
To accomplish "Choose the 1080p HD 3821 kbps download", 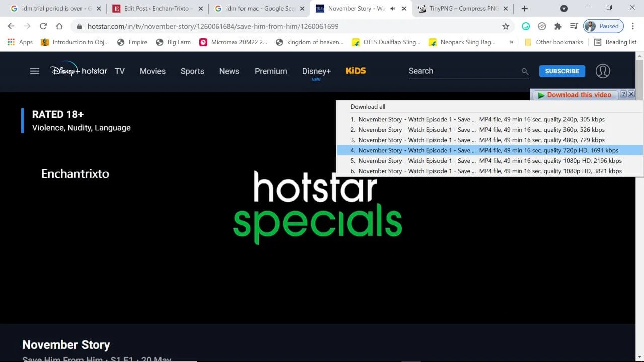I will point(490,171).
